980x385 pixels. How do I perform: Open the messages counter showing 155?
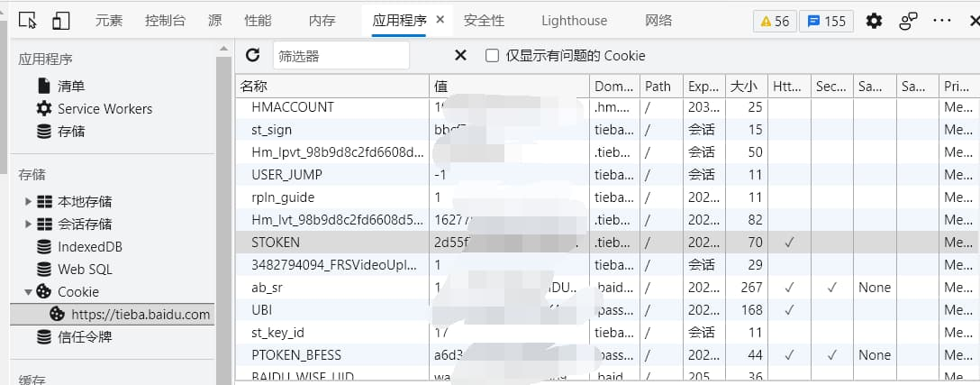[x=827, y=22]
